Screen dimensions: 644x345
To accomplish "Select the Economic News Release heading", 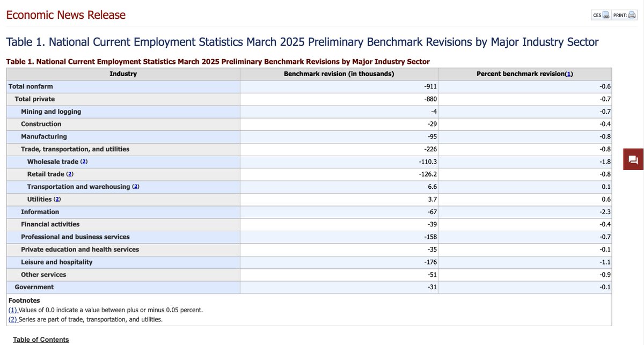I will pos(65,15).
